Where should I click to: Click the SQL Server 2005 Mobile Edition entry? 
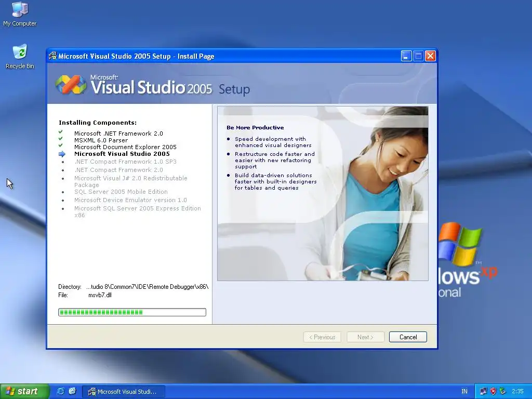(121, 192)
